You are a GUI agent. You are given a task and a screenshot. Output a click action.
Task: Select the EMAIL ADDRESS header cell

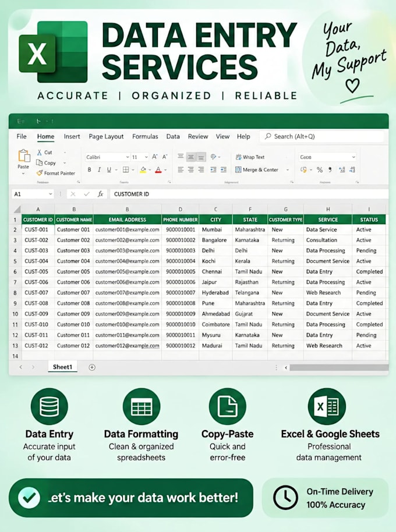click(x=128, y=219)
